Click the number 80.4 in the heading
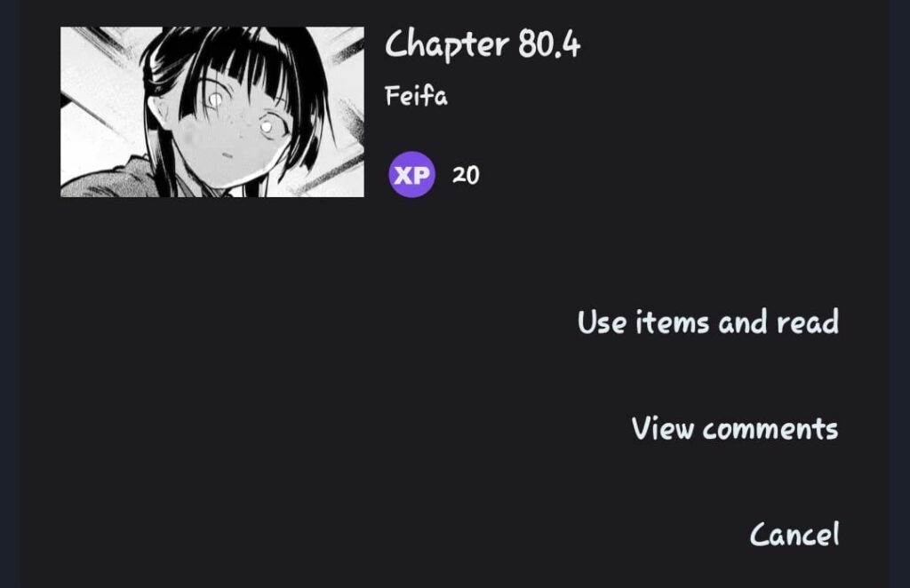Screen dimensions: 910x588 click(549, 44)
